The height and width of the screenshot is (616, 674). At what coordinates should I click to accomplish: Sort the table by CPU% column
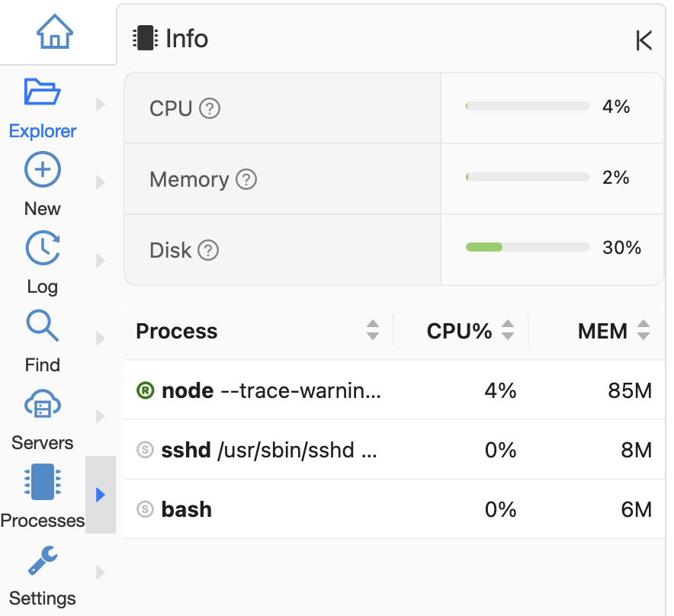[508, 331]
